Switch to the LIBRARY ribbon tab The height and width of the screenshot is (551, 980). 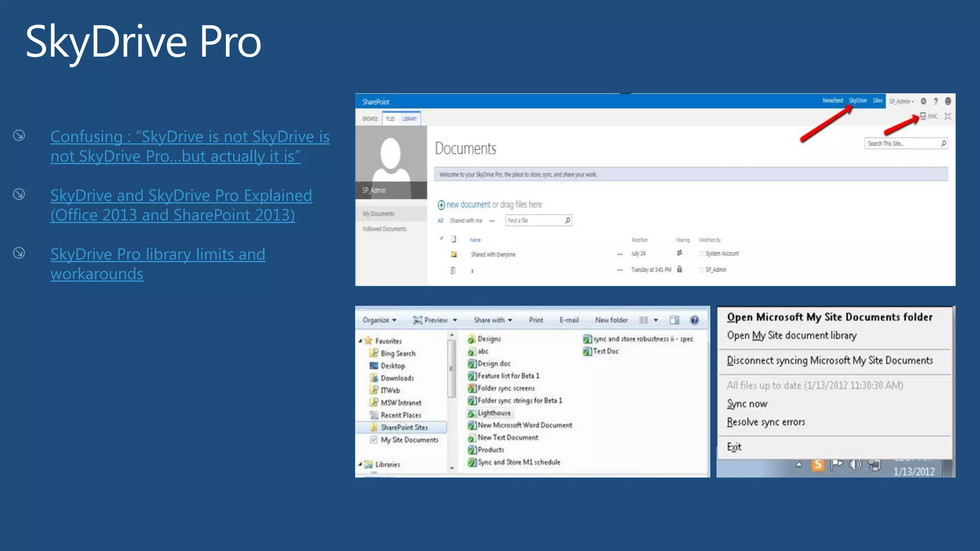[x=410, y=119]
